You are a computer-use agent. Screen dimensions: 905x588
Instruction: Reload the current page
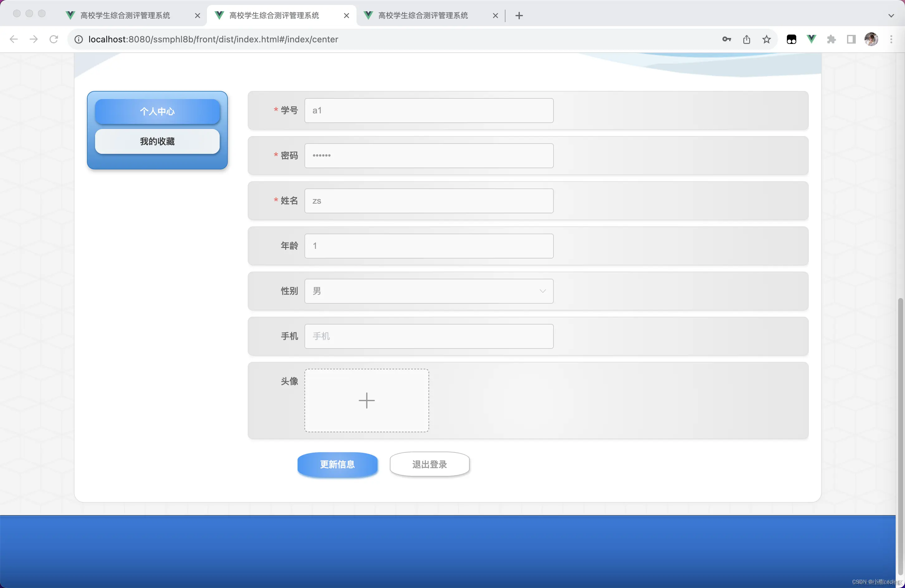[54, 39]
